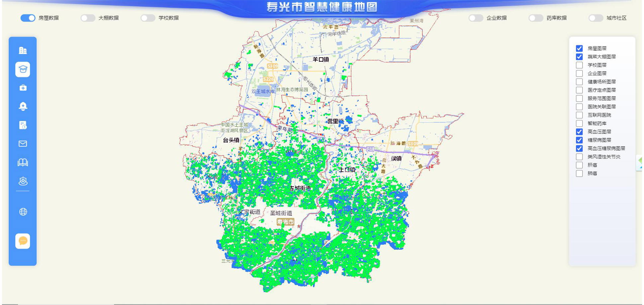The height and width of the screenshot is (305, 644).
Task: Uncheck the 高血压图层 checkbox
Action: tap(579, 132)
